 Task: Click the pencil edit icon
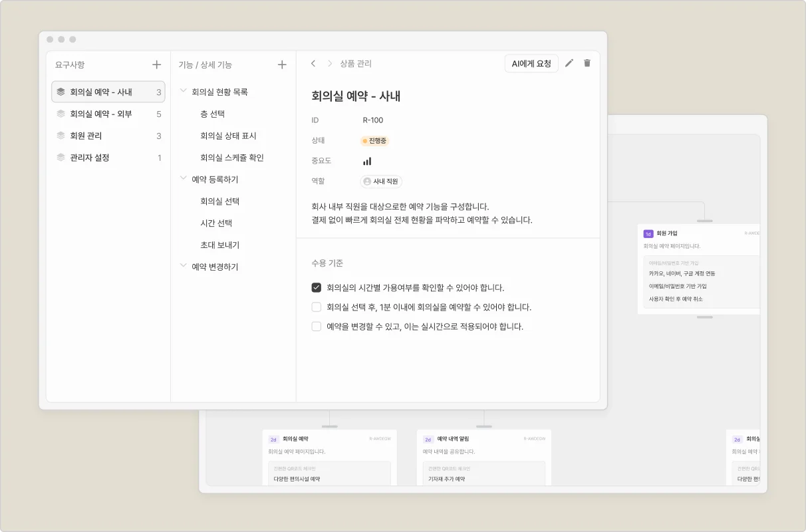(x=569, y=63)
